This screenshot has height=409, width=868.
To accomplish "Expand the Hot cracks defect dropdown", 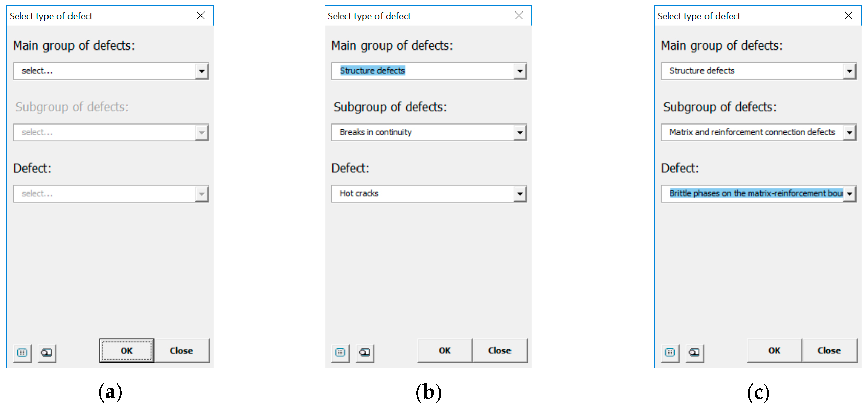I will pos(520,194).
